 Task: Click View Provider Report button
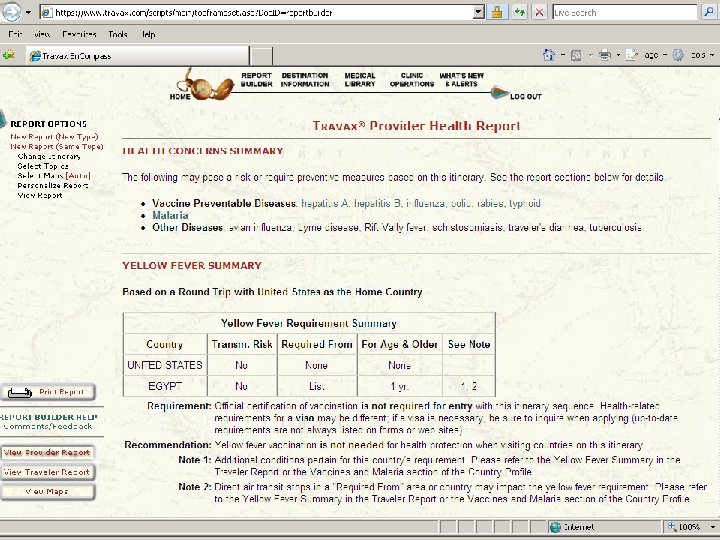48,452
